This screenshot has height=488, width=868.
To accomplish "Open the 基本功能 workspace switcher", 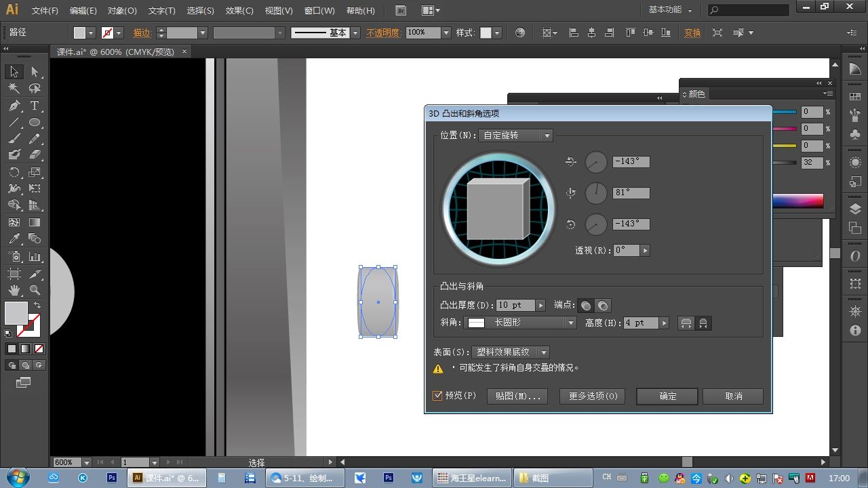I will 671,10.
